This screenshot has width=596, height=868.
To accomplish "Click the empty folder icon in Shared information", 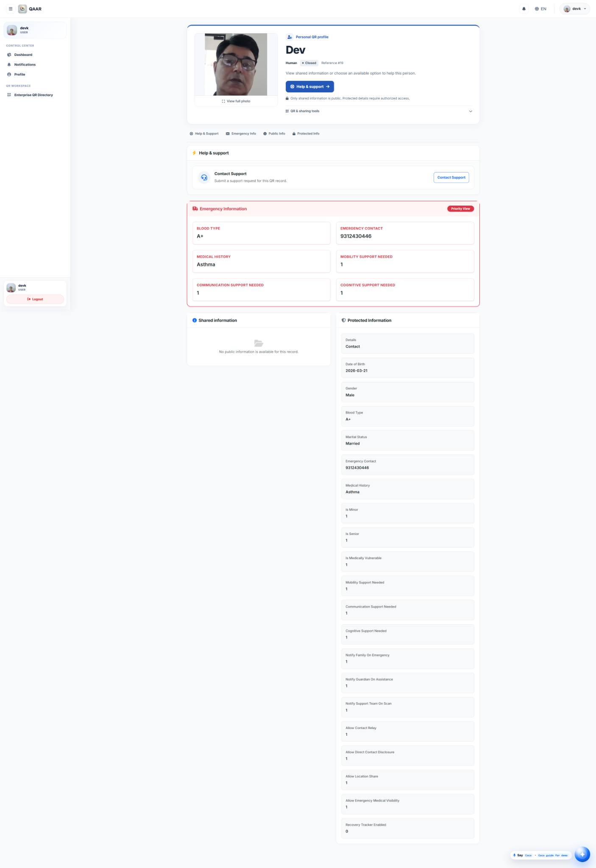I will click(x=259, y=343).
